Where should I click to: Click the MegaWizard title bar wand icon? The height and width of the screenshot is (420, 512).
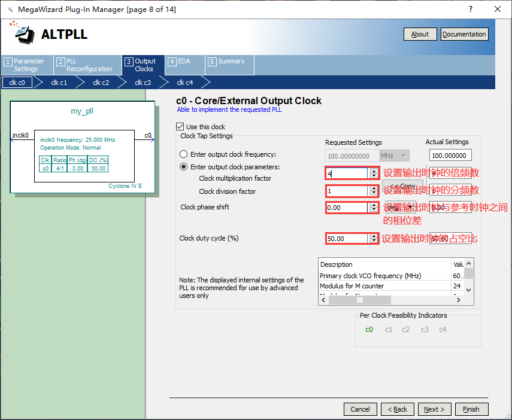coord(10,10)
